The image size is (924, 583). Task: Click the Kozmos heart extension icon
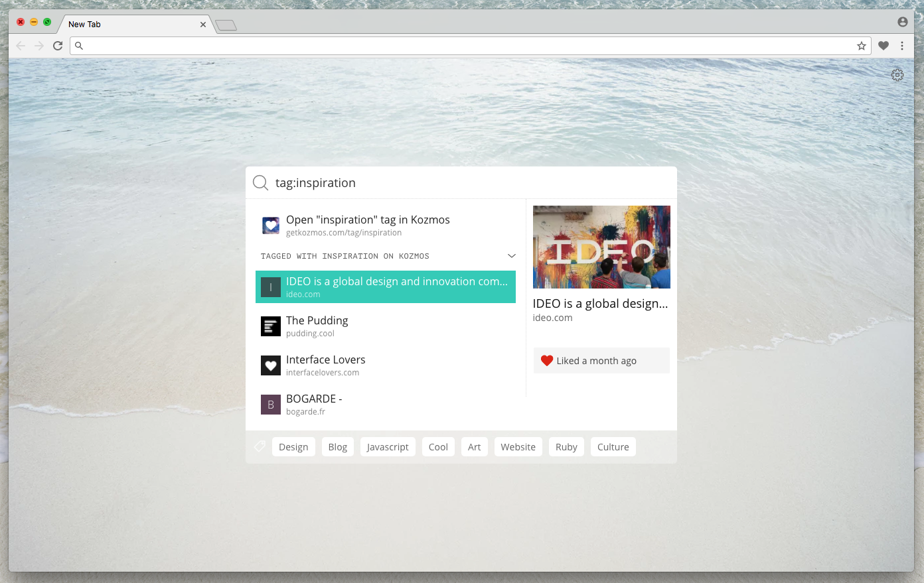884,46
